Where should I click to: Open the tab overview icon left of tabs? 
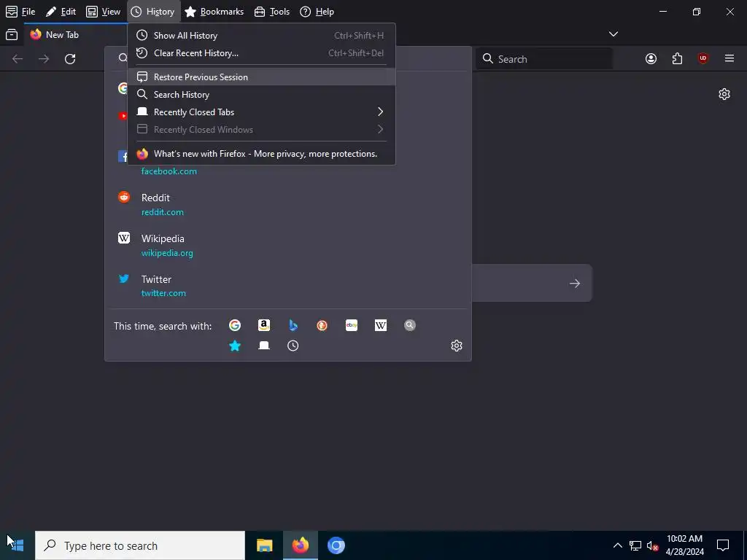[x=12, y=34]
